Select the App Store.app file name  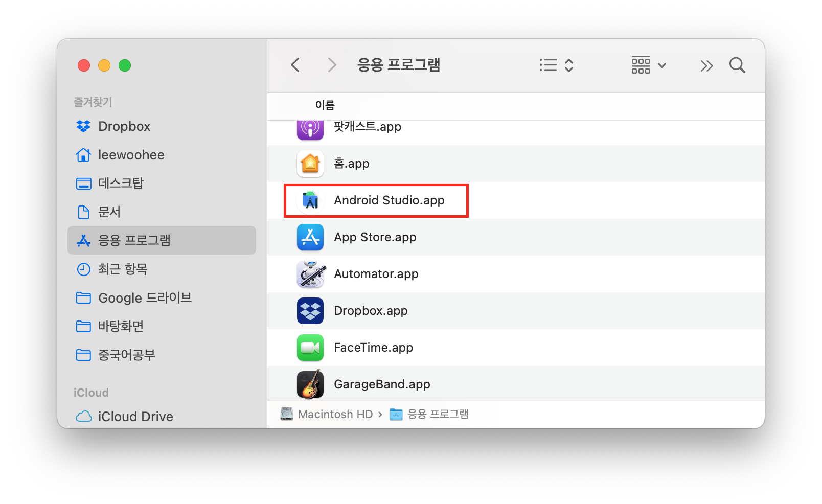coord(375,237)
